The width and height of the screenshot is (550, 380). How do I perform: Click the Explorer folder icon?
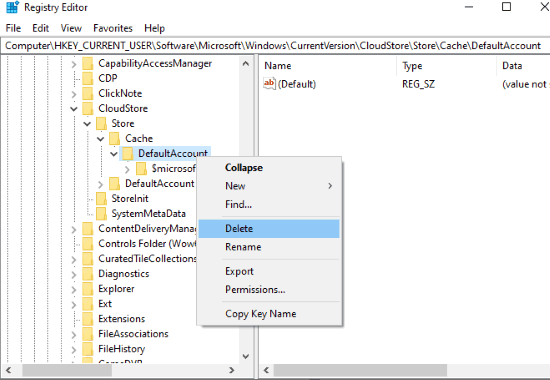click(x=88, y=289)
